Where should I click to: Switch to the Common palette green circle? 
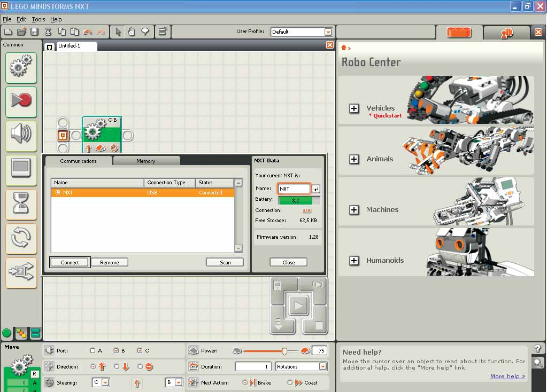coord(6,333)
